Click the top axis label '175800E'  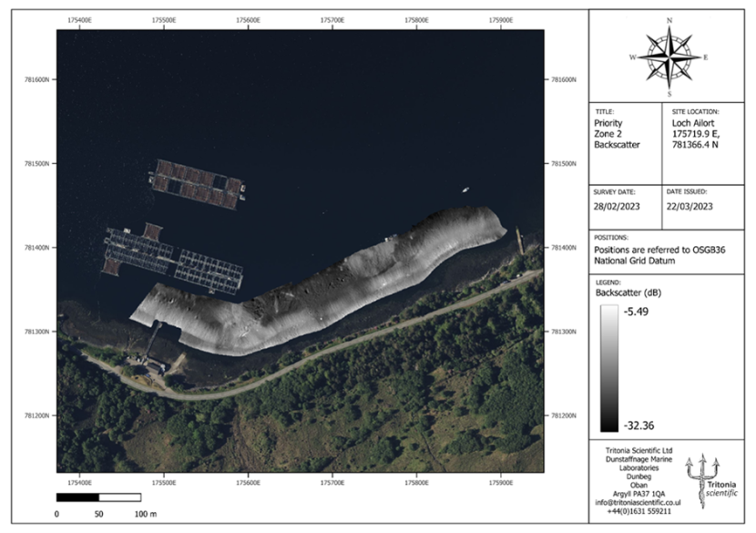pyautogui.click(x=416, y=20)
